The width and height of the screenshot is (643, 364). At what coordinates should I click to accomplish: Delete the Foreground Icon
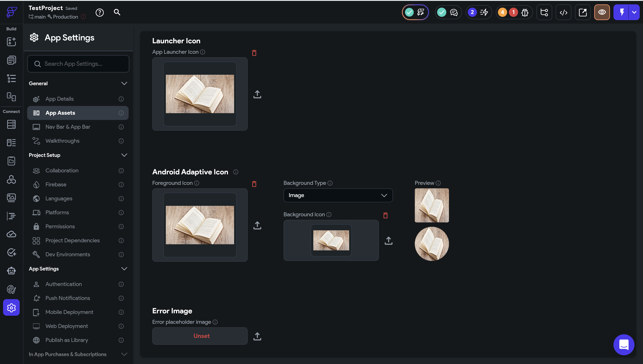coord(254,184)
